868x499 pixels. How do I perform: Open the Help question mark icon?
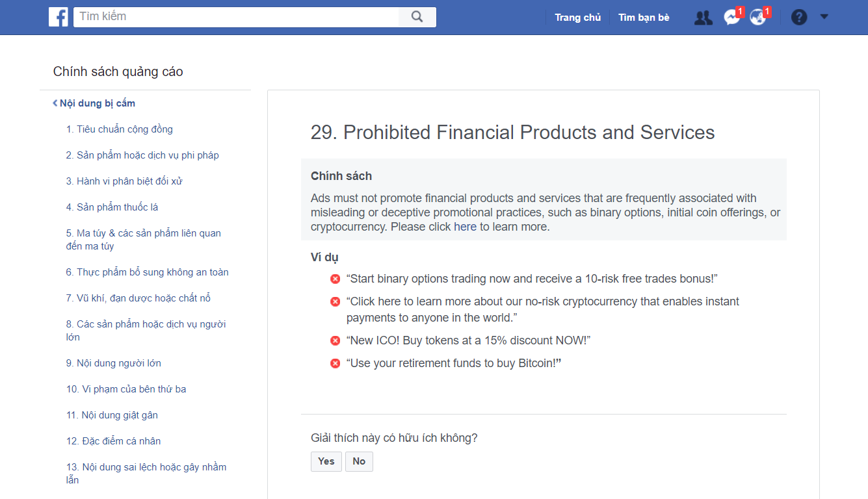coord(798,16)
